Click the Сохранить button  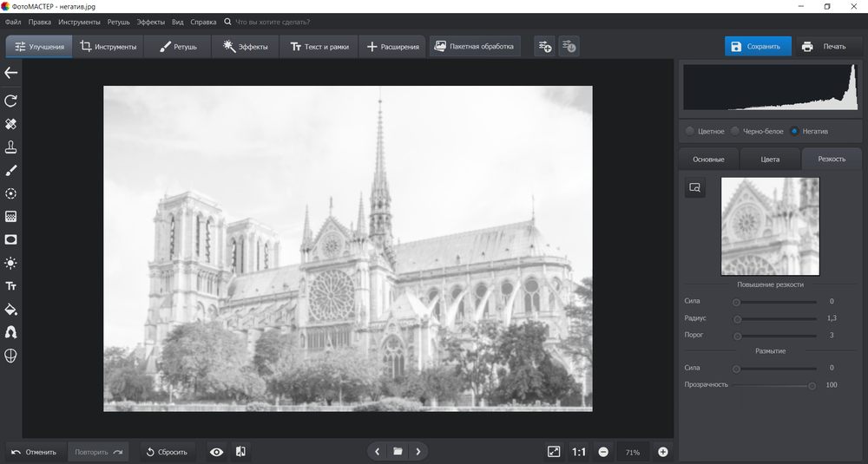[x=757, y=47]
